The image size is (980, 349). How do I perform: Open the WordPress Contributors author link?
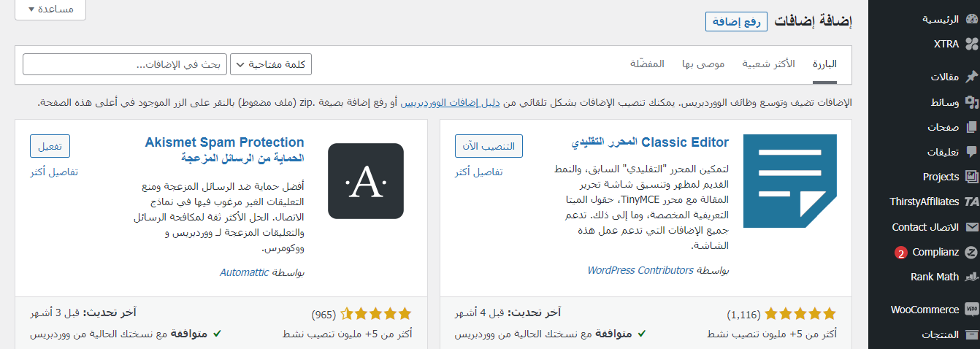coord(640,270)
